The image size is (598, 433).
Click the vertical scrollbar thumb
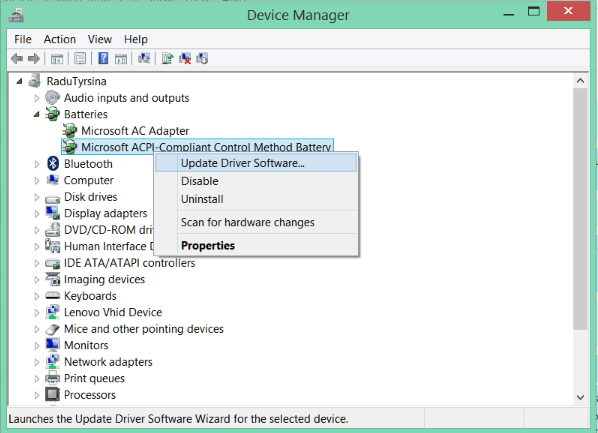(580, 208)
